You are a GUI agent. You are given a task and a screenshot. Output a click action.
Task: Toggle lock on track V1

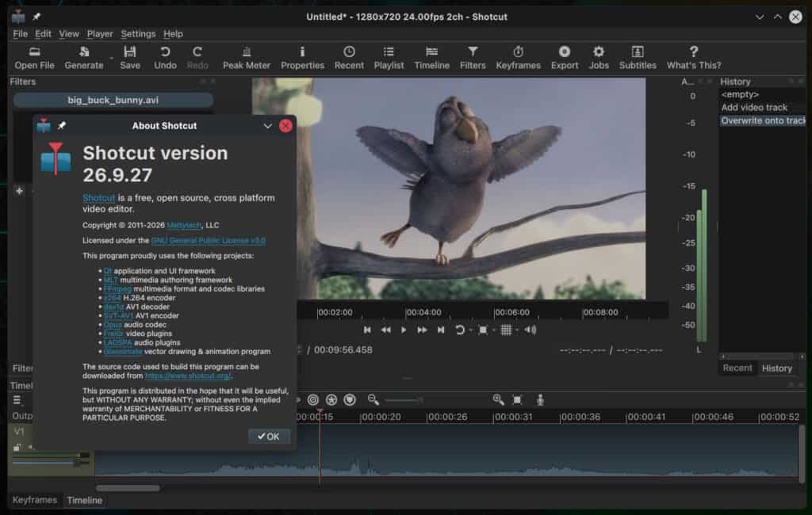click(x=17, y=447)
